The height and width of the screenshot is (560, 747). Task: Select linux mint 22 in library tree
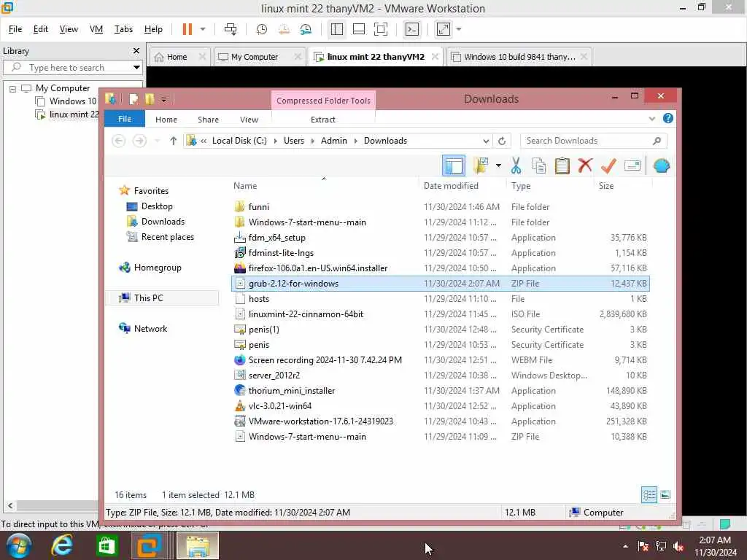(74, 114)
